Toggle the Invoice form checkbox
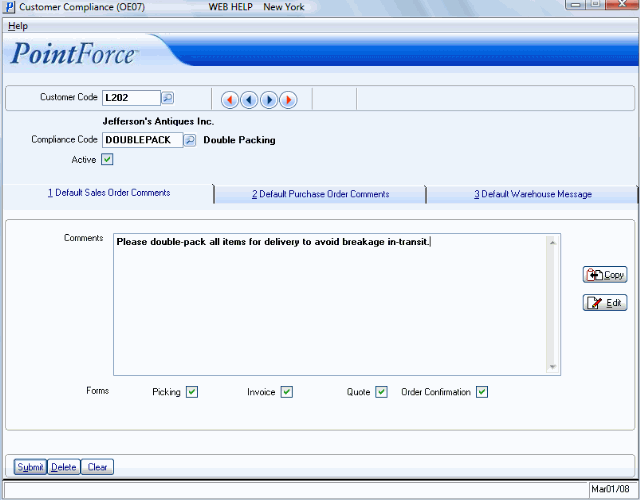 pos(287,392)
